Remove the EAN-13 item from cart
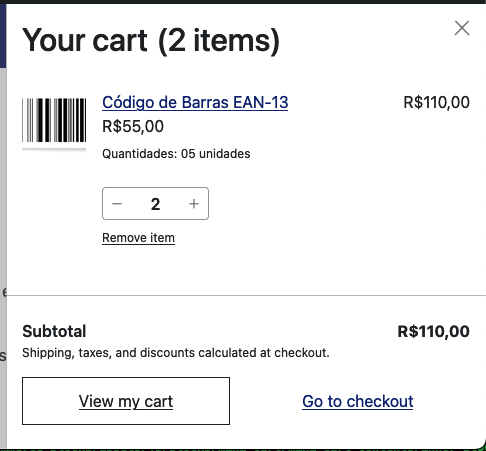This screenshot has height=451, width=486. (x=138, y=238)
